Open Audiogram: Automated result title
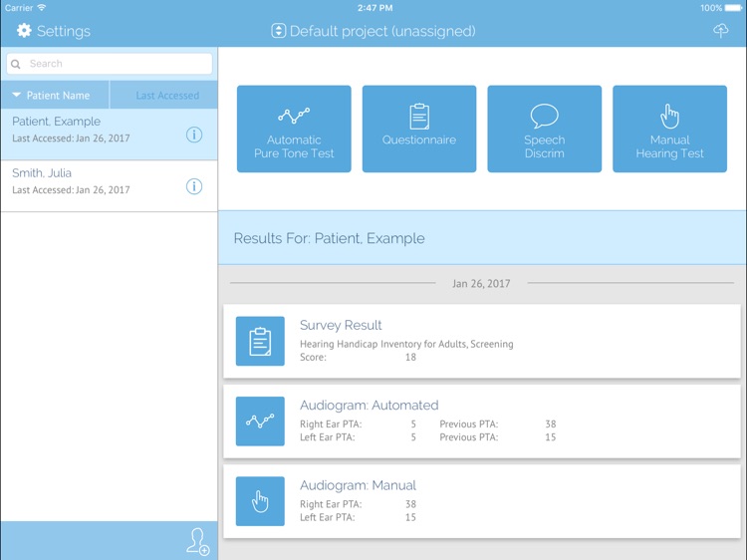The width and height of the screenshot is (747, 560). (370, 406)
